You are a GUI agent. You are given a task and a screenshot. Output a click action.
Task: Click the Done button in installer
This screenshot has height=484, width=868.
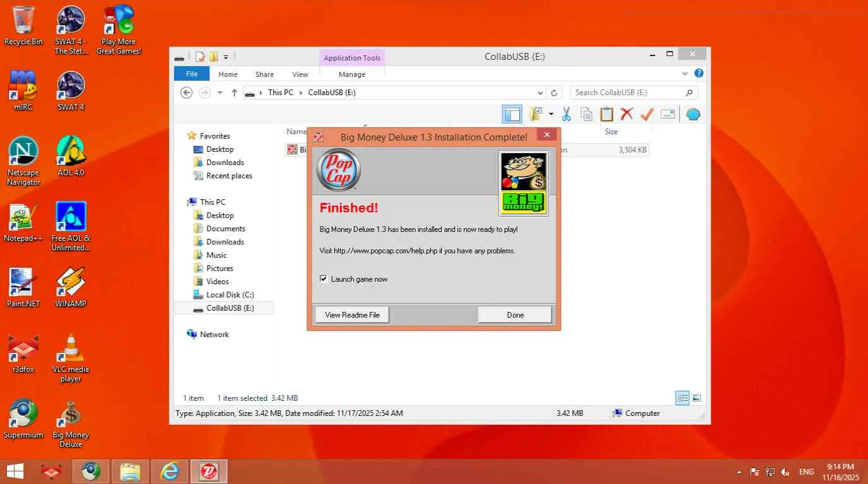(x=515, y=315)
